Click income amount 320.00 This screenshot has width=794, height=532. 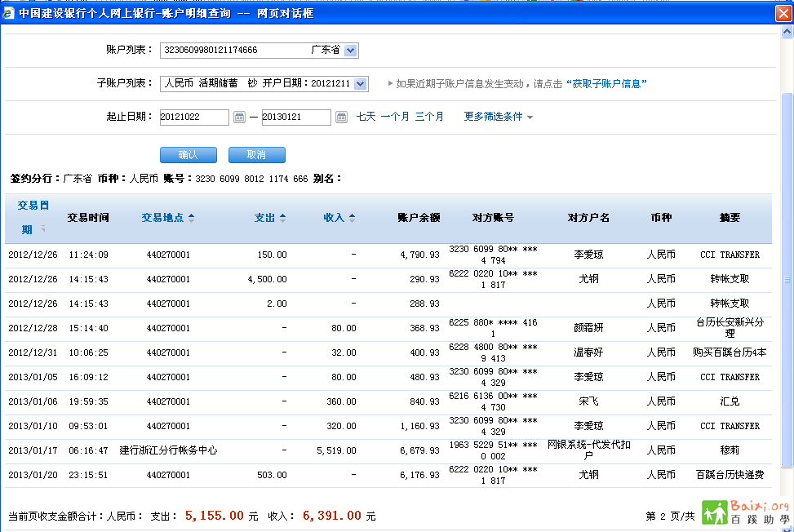tap(341, 426)
